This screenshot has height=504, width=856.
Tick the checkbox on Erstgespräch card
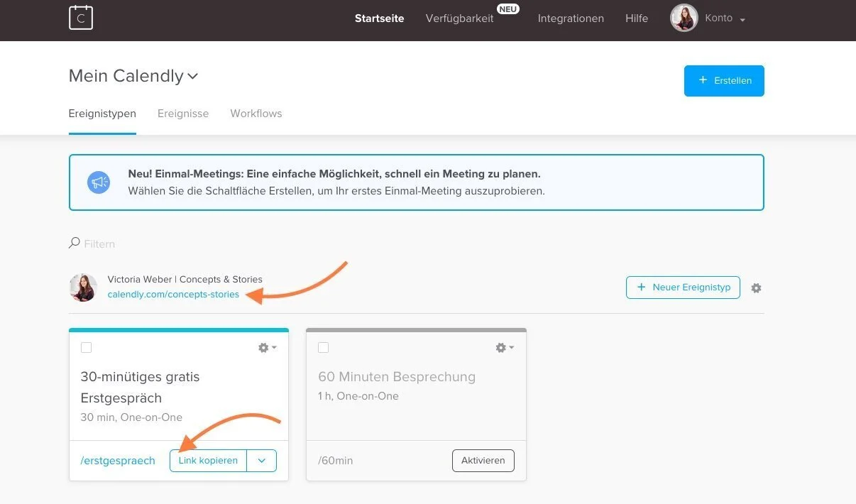pyautogui.click(x=86, y=347)
